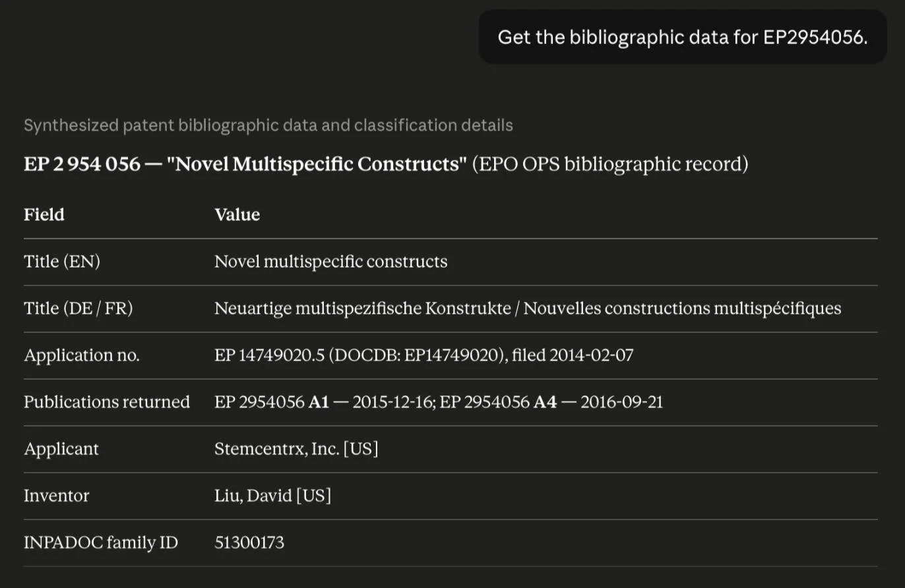Viewport: 905px width, 588px height.
Task: Click the Value column header
Action: click(237, 215)
